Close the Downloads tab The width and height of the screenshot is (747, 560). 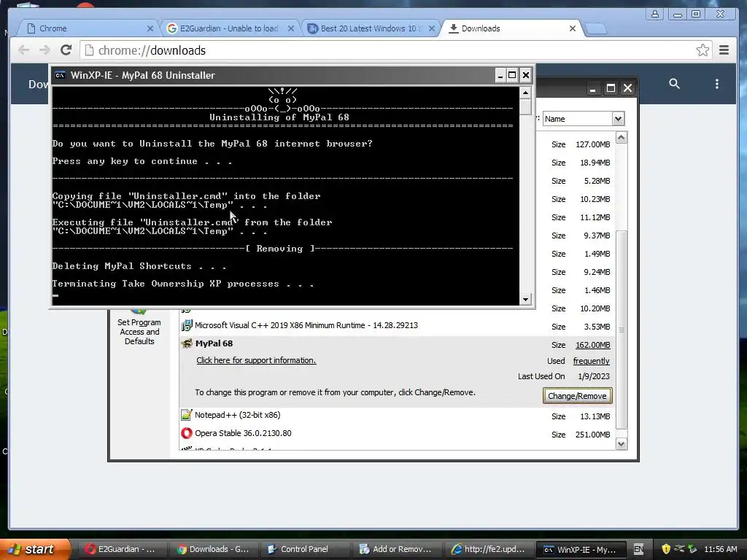pos(573,28)
